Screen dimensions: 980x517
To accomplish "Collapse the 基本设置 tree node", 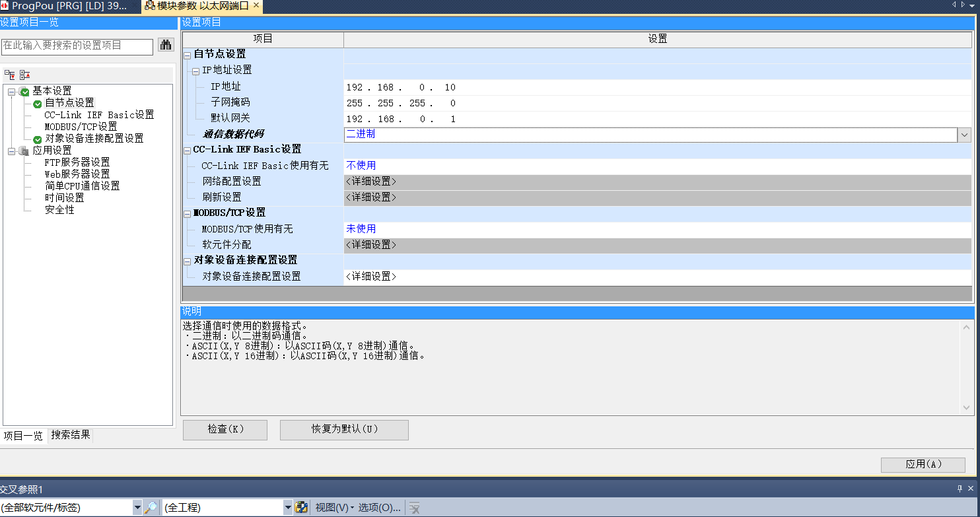I will pos(11,91).
